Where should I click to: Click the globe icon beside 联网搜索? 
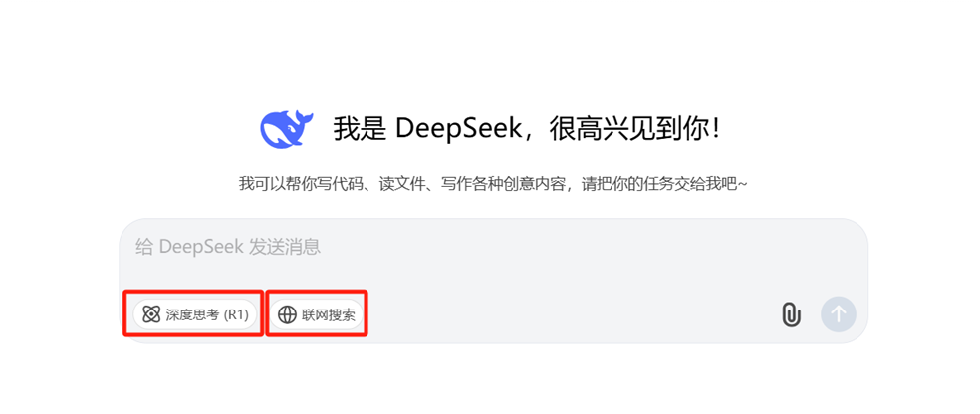click(287, 314)
